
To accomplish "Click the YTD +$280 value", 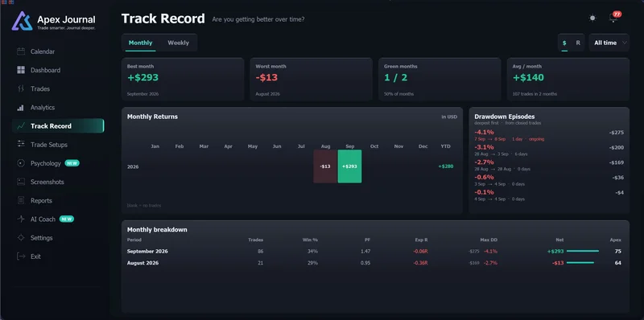I will (x=446, y=166).
